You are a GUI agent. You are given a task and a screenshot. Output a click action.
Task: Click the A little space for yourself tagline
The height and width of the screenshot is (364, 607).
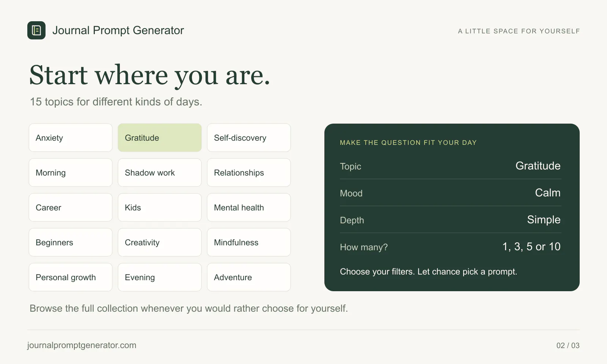[519, 31]
